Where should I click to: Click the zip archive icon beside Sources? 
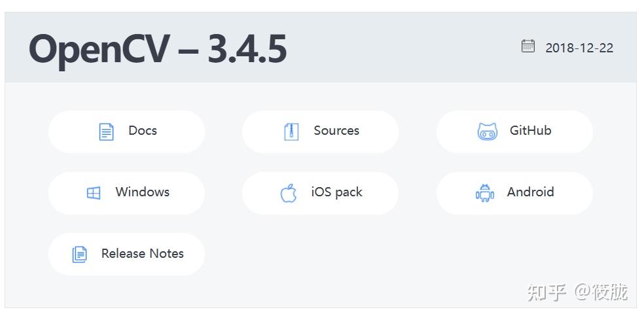click(291, 132)
